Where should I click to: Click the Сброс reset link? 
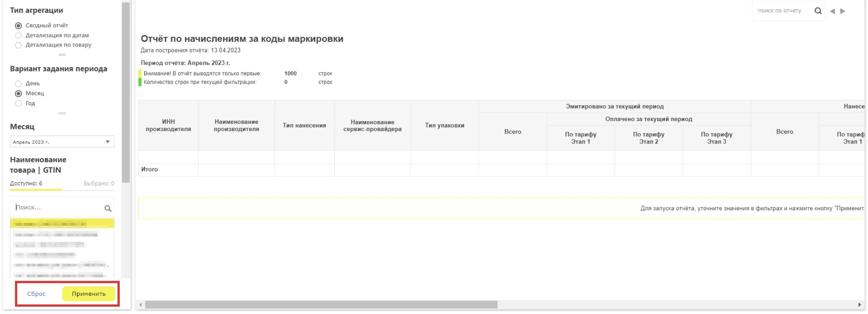(x=36, y=294)
